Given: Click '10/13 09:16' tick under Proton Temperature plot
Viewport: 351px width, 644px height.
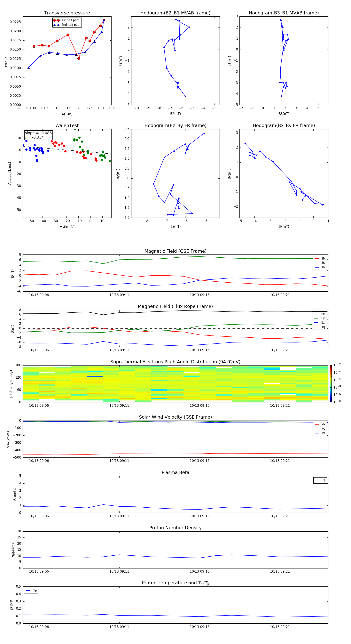Looking at the screenshot, I should [x=200, y=627].
